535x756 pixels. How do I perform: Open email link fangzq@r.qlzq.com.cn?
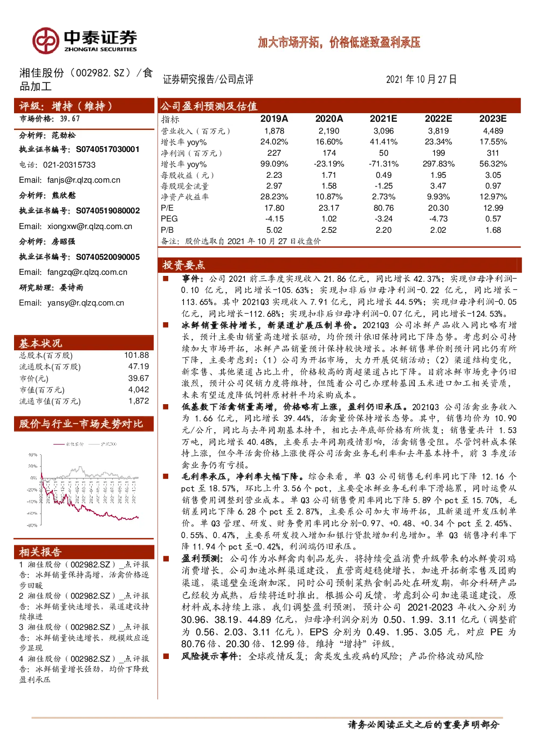87,272
